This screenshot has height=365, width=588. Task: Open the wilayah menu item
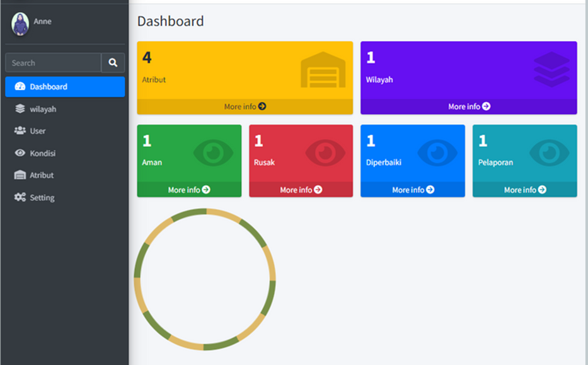pyautogui.click(x=65, y=109)
